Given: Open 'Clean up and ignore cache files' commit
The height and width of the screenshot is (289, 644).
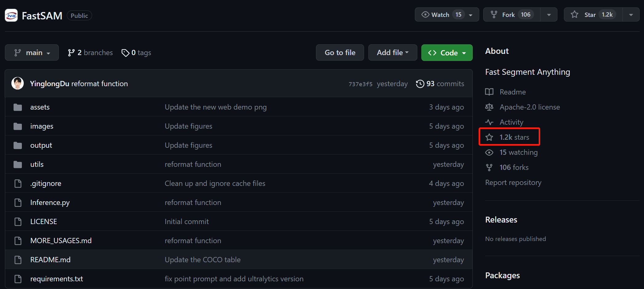Looking at the screenshot, I should [215, 183].
